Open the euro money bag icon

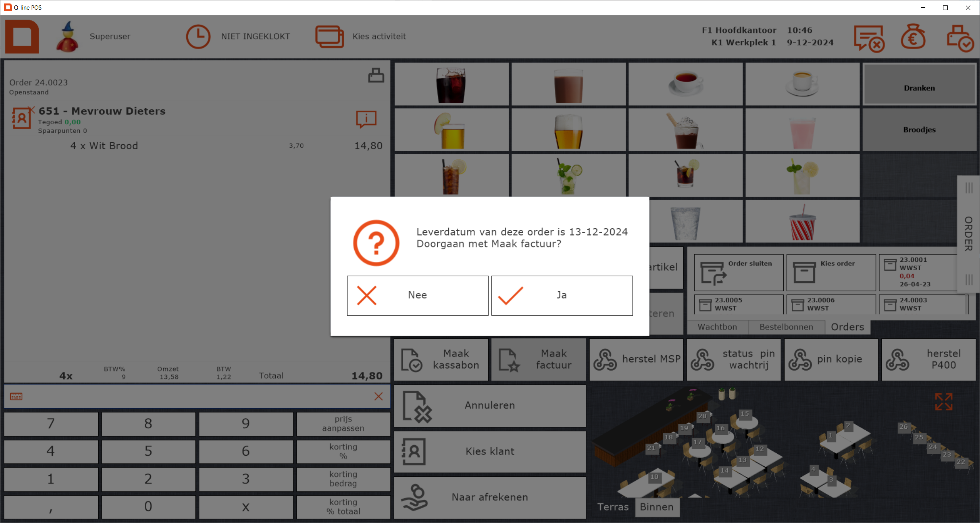[x=913, y=37]
